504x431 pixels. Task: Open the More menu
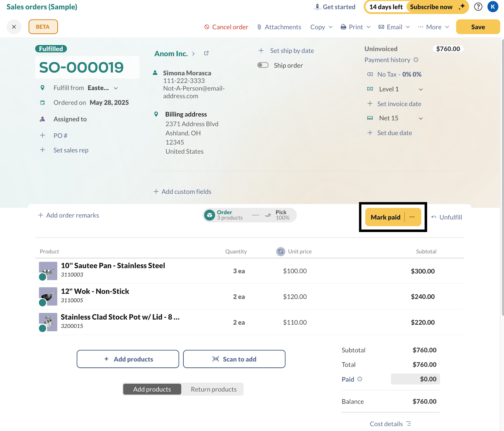pos(433,27)
